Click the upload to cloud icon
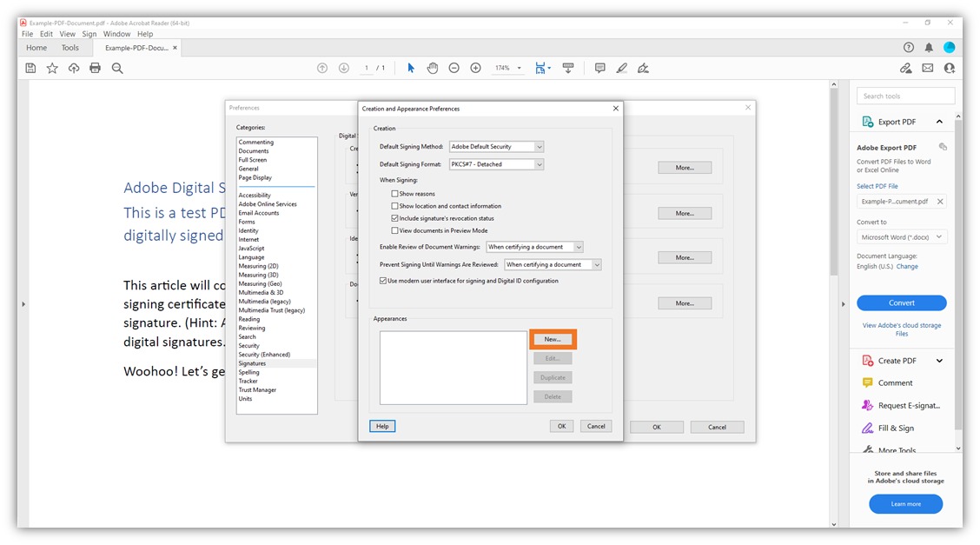The image size is (980, 545). point(74,68)
